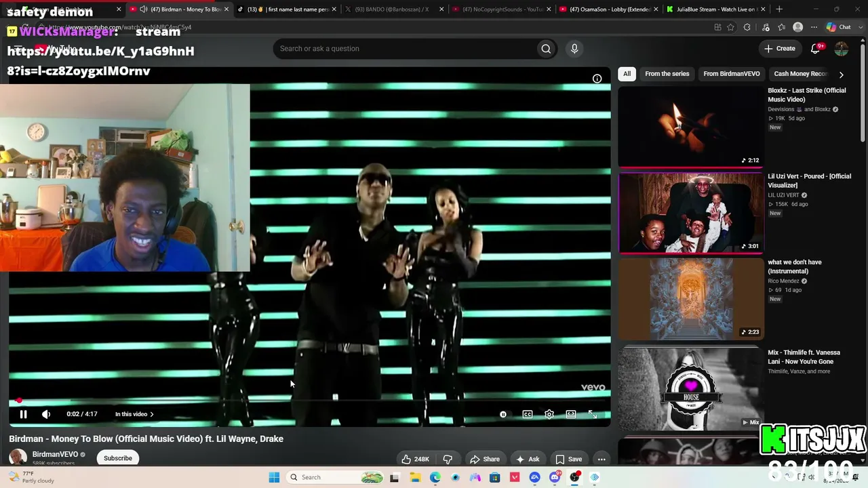The height and width of the screenshot is (488, 868).
Task: Select the 'From BirdmanVEVO' chip
Action: coord(731,74)
